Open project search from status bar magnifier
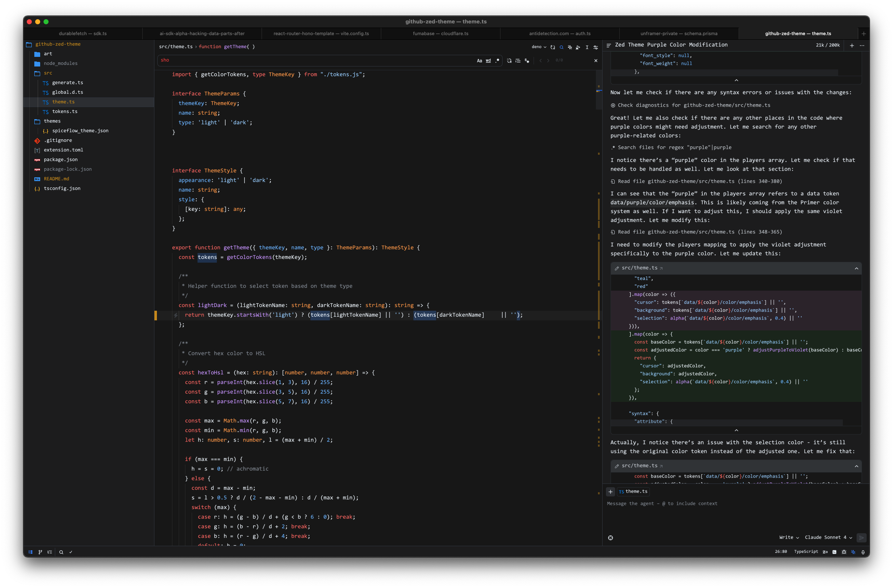 coord(61,552)
